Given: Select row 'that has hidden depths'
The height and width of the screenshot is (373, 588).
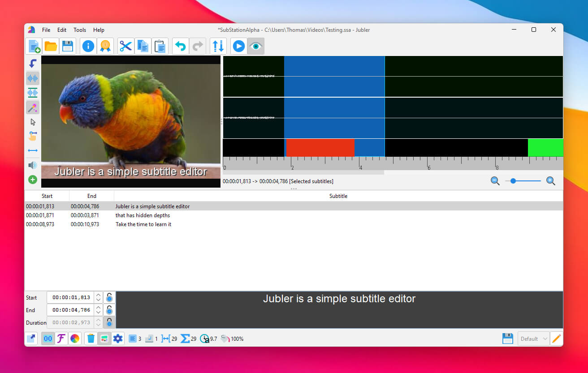Looking at the screenshot, I should coord(294,215).
